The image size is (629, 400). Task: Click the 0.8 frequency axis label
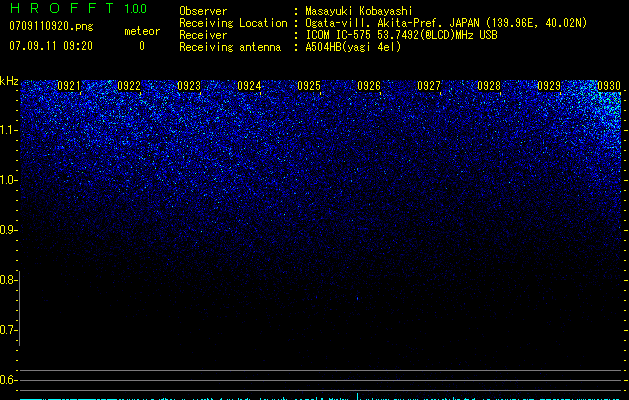[8, 280]
